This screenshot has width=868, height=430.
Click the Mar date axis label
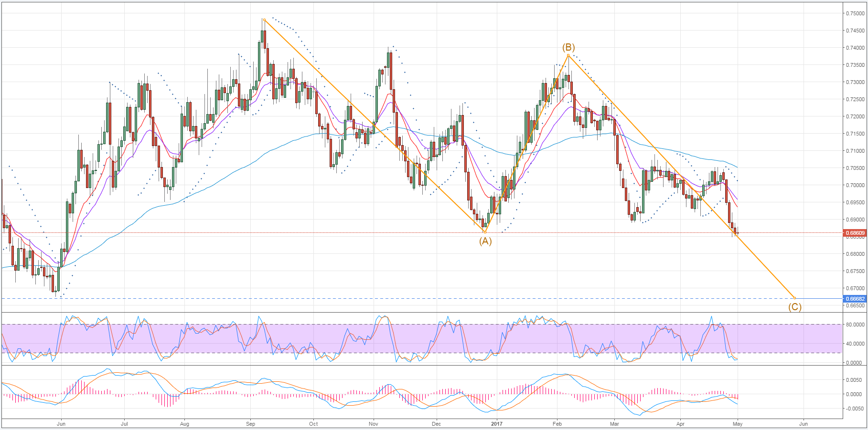(x=614, y=424)
